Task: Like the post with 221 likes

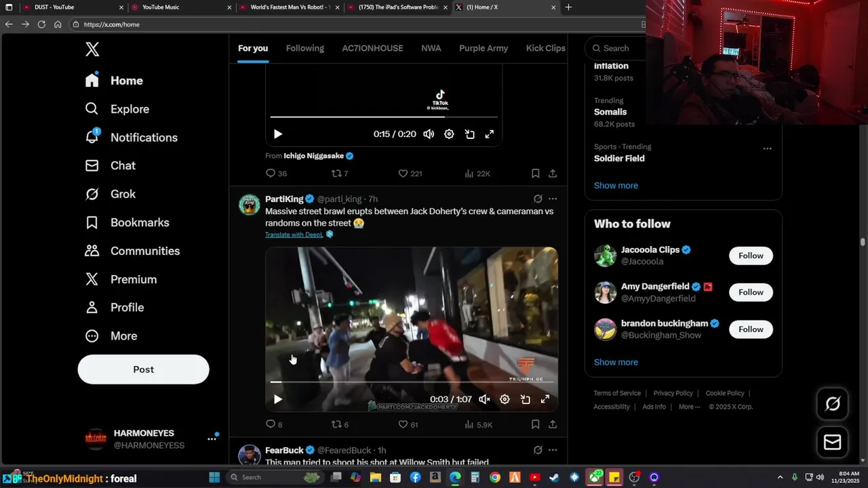Action: (x=410, y=174)
